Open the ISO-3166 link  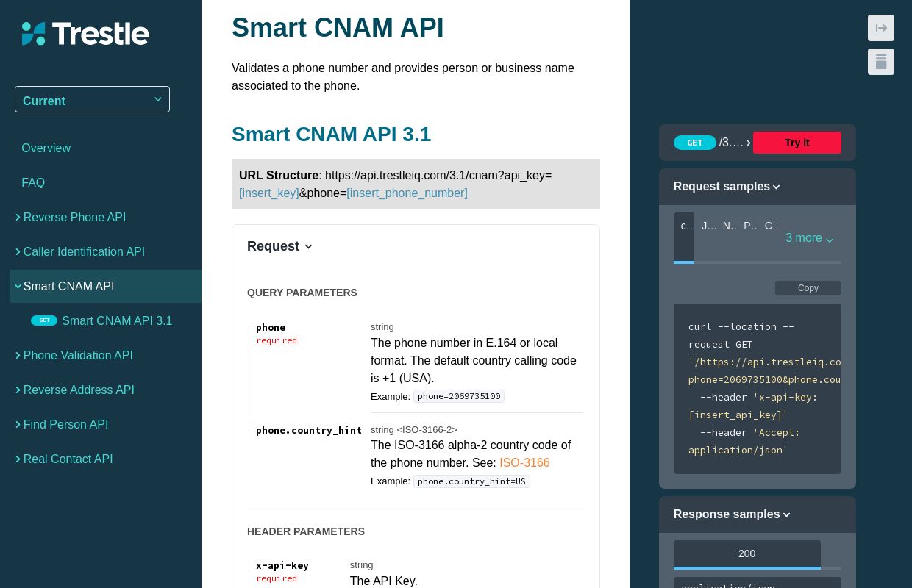524,462
